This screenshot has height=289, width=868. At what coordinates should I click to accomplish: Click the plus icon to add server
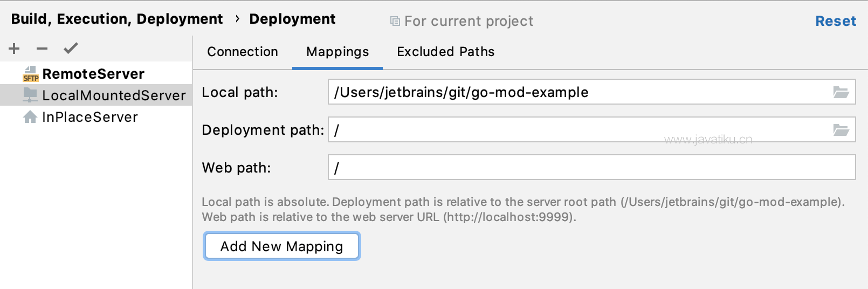tap(15, 49)
